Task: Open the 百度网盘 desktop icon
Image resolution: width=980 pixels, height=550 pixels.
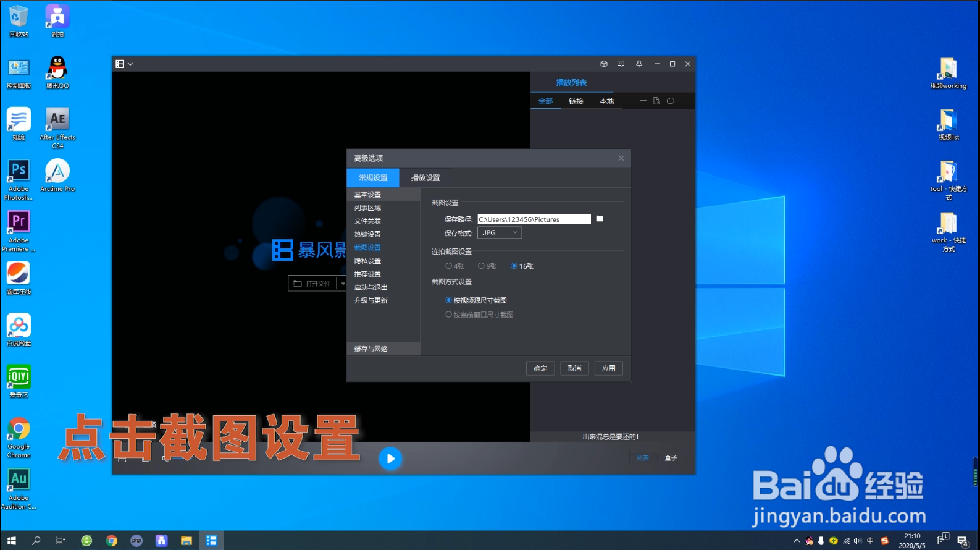Action: coord(19,330)
